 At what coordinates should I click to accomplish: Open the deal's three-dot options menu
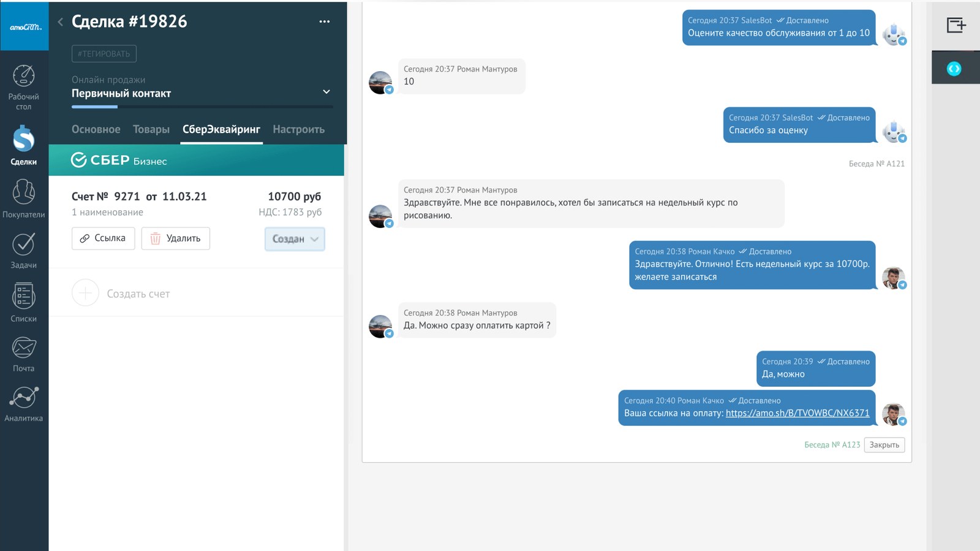(325, 21)
